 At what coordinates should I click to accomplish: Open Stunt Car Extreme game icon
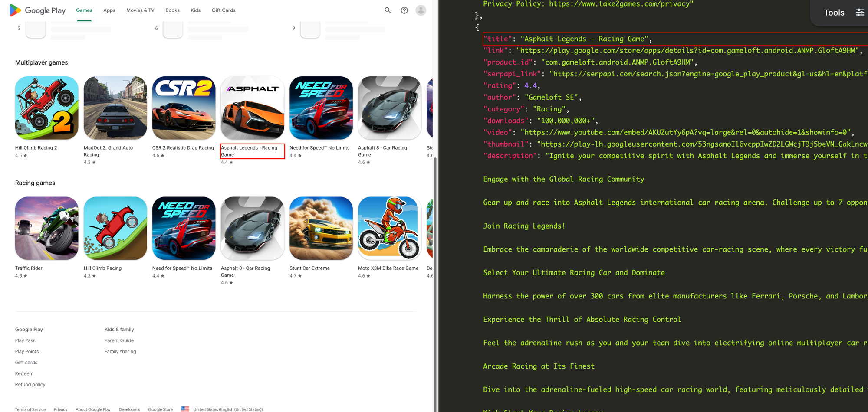click(x=321, y=229)
